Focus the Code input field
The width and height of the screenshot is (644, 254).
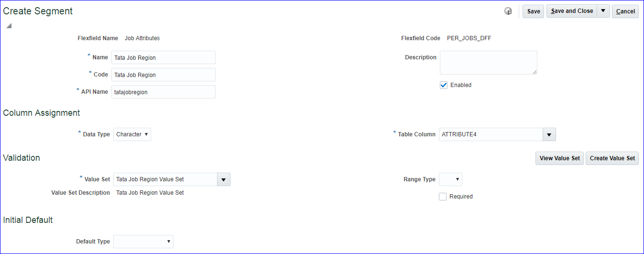(163, 75)
